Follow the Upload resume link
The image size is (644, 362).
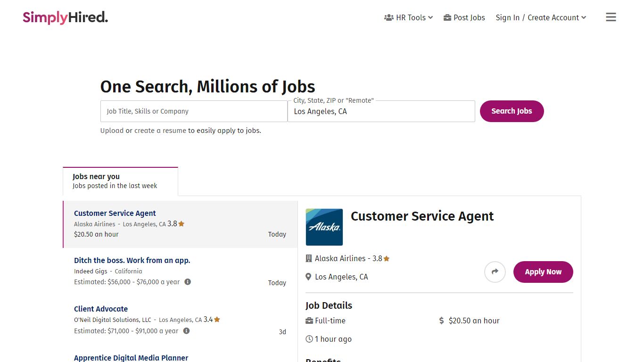(x=112, y=131)
